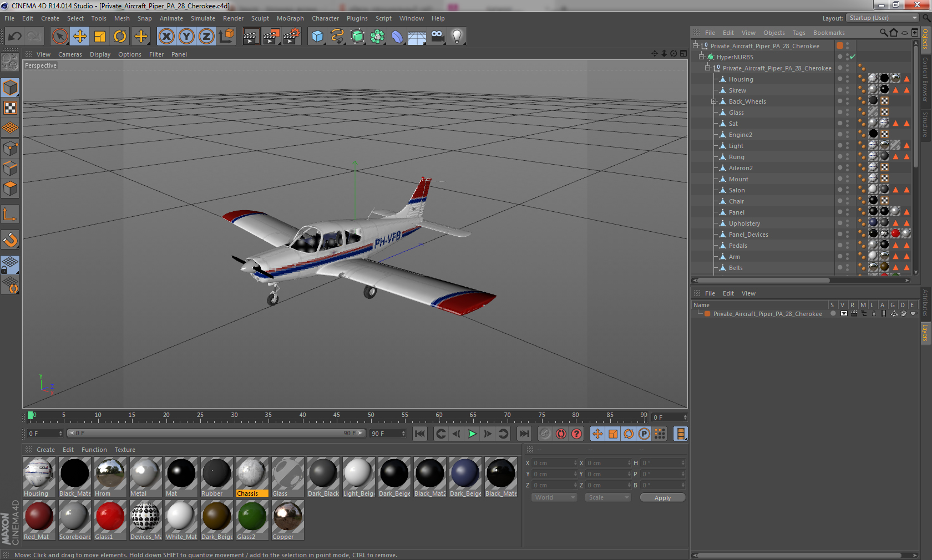Image resolution: width=932 pixels, height=560 pixels.
Task: Open the deformer objects icon
Action: click(x=397, y=37)
